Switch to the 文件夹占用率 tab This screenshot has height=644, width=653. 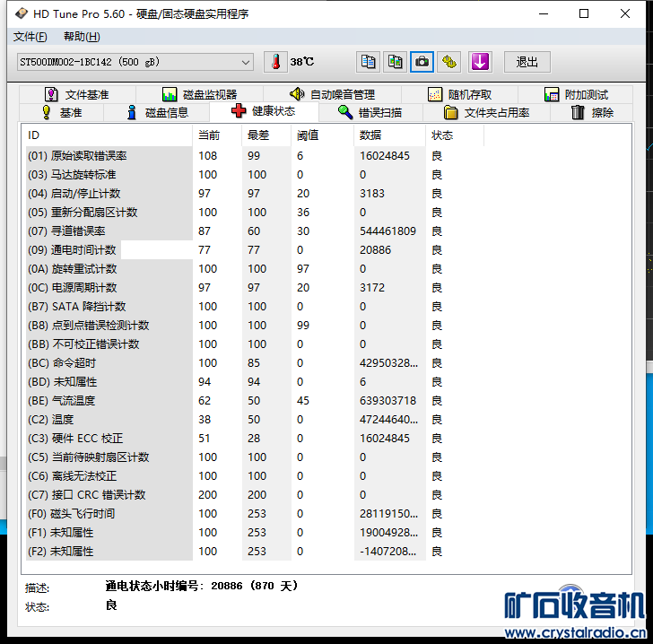(x=486, y=112)
